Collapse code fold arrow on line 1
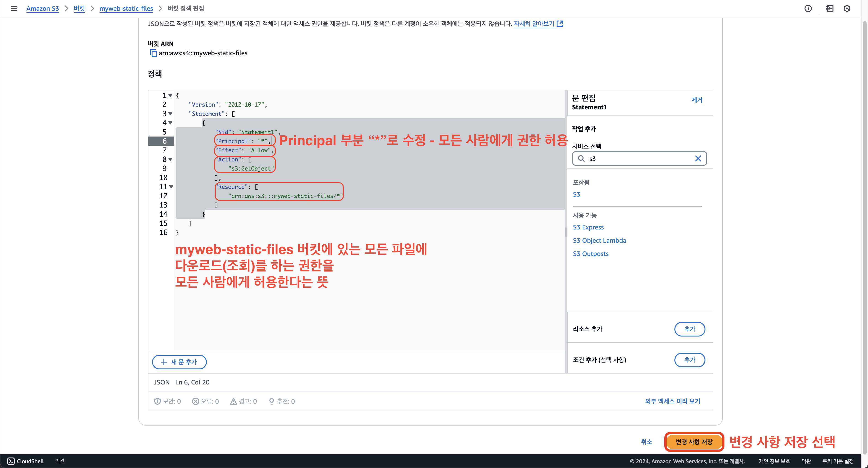The height and width of the screenshot is (468, 868). [171, 96]
